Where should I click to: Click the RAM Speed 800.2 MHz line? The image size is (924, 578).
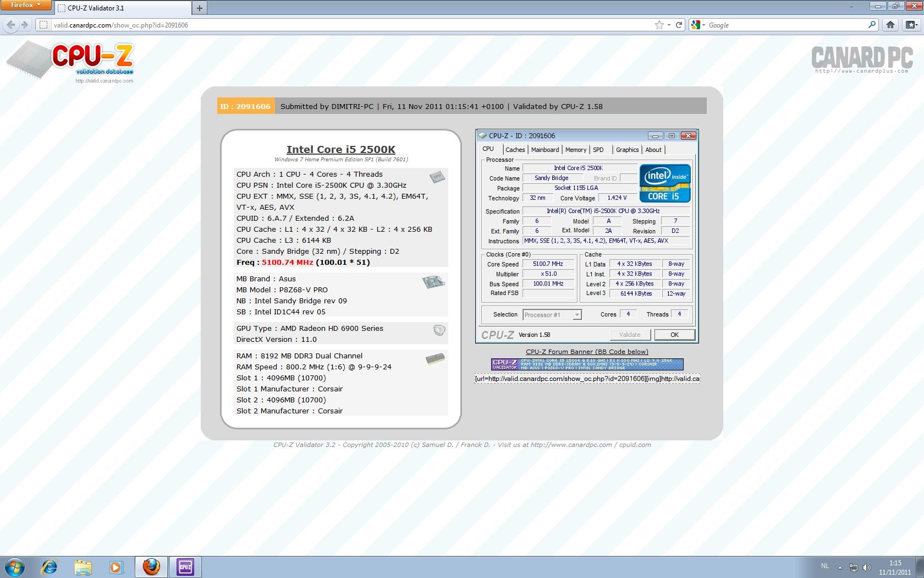point(314,367)
